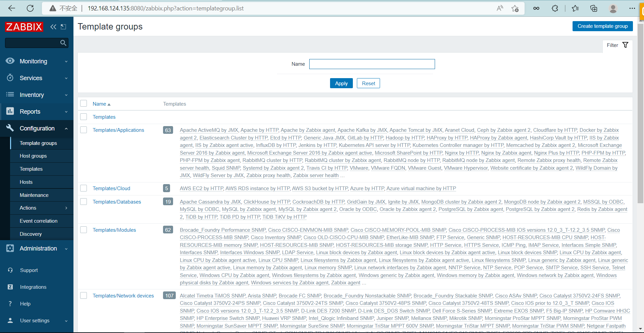Click the Help question mark icon

click(10, 303)
